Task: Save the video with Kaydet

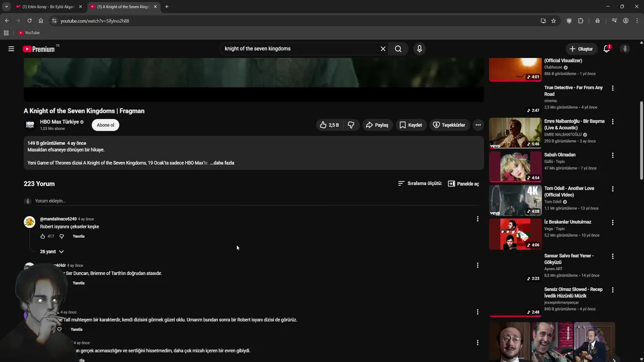Action: [x=411, y=125]
